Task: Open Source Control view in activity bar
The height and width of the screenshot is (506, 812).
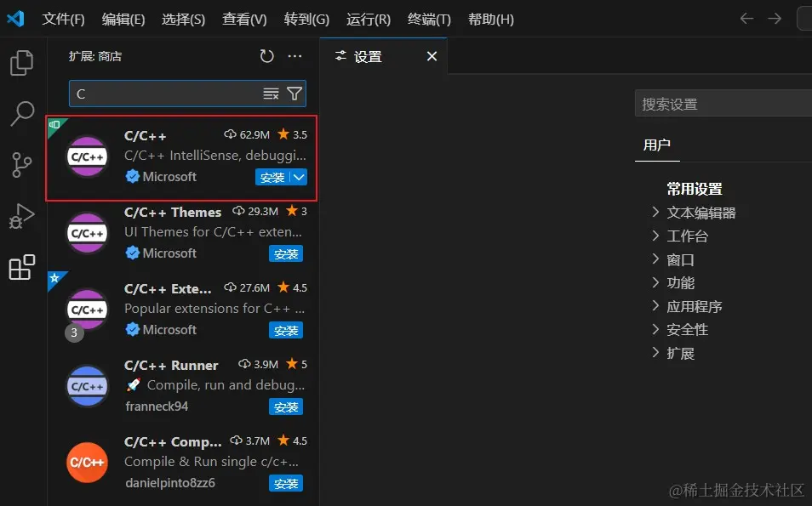Action: tap(22, 165)
